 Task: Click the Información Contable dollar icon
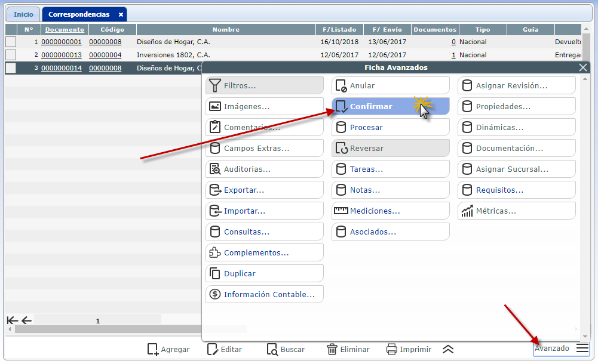(214, 295)
